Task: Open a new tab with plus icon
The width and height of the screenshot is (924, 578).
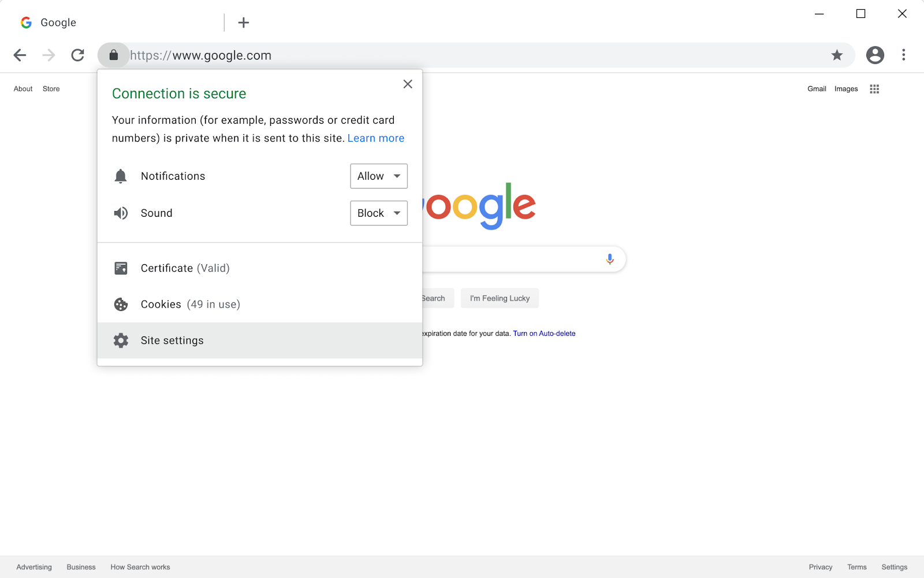Action: pos(244,23)
